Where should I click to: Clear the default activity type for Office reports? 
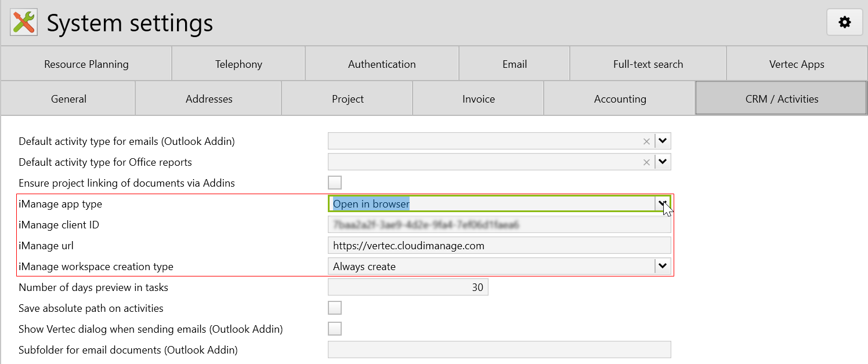(646, 162)
